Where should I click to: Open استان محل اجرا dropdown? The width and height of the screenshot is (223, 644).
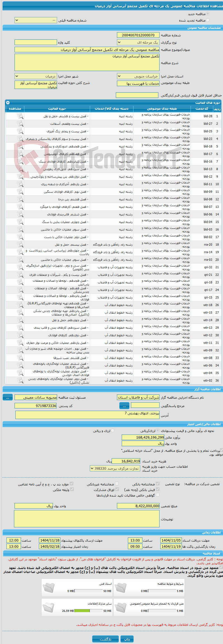pyautogui.click(x=138, y=76)
